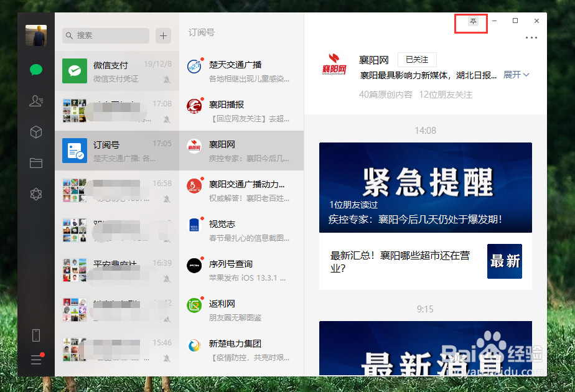This screenshot has width=575, height=392.
Task: Select 楚天交通广播 subscription
Action: (x=241, y=71)
